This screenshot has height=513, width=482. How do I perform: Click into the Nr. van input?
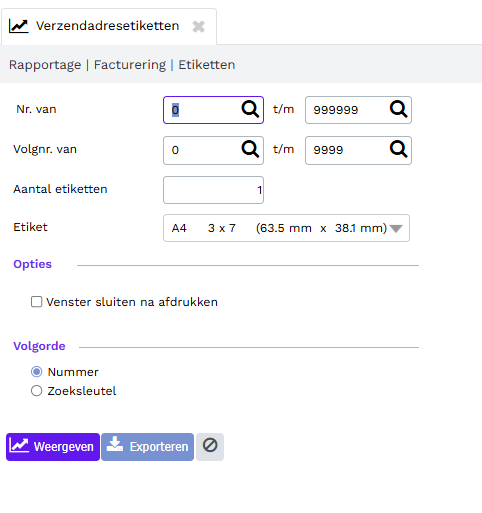203,110
